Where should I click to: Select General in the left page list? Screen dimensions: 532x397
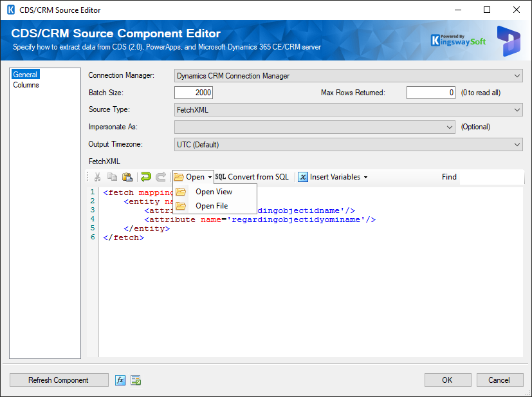(26, 75)
